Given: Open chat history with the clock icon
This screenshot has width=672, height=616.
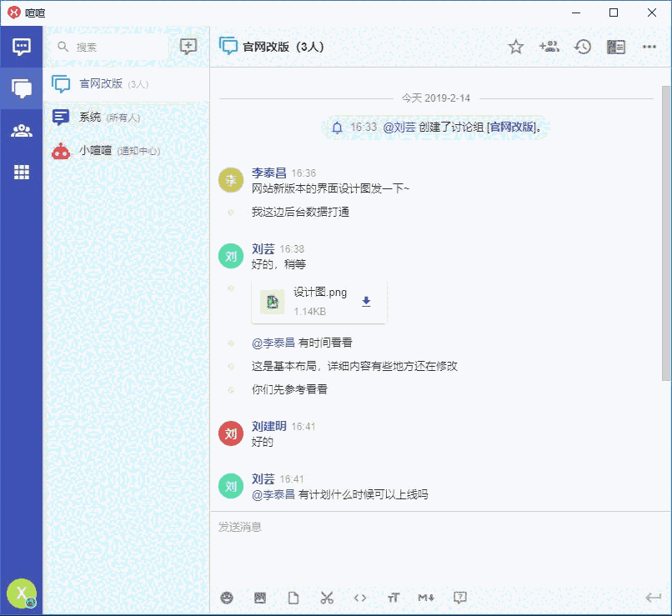Looking at the screenshot, I should coord(583,47).
